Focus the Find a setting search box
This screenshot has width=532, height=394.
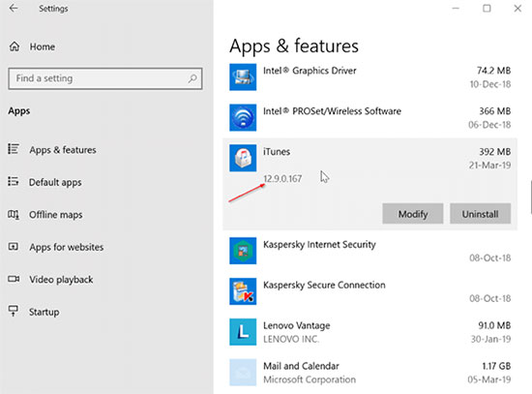105,78
